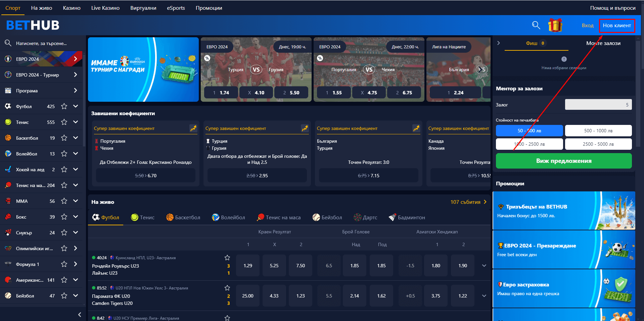The height and width of the screenshot is (321, 644).
Task: Favorite Футбол with its star
Action: pyautogui.click(x=64, y=106)
